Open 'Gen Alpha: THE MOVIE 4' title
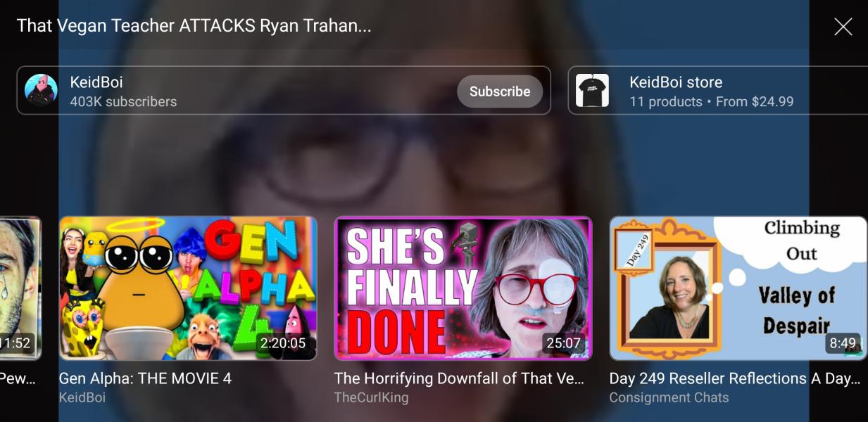 tap(145, 378)
